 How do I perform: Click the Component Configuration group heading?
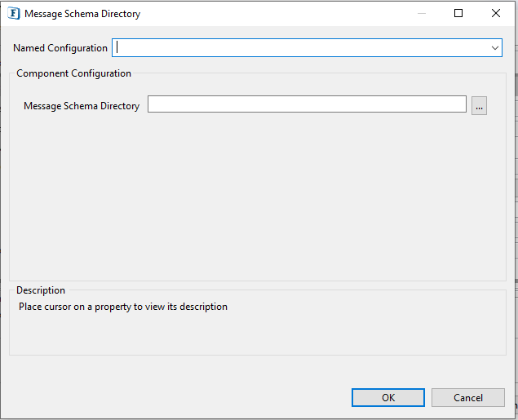pos(73,73)
